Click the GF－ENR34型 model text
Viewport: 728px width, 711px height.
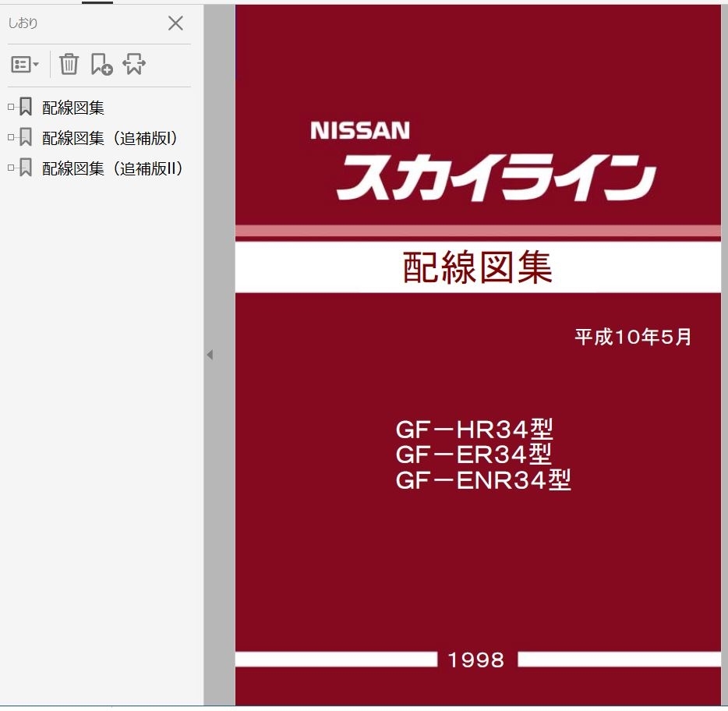click(482, 479)
